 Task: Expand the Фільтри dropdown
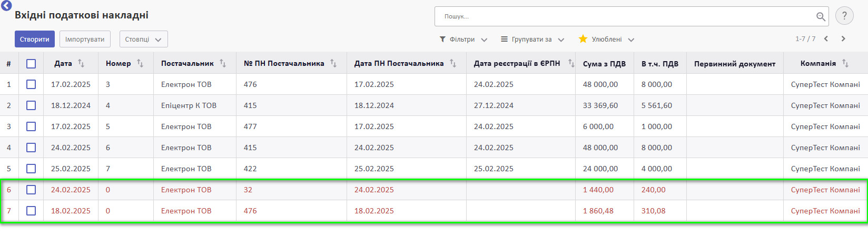pyautogui.click(x=463, y=39)
